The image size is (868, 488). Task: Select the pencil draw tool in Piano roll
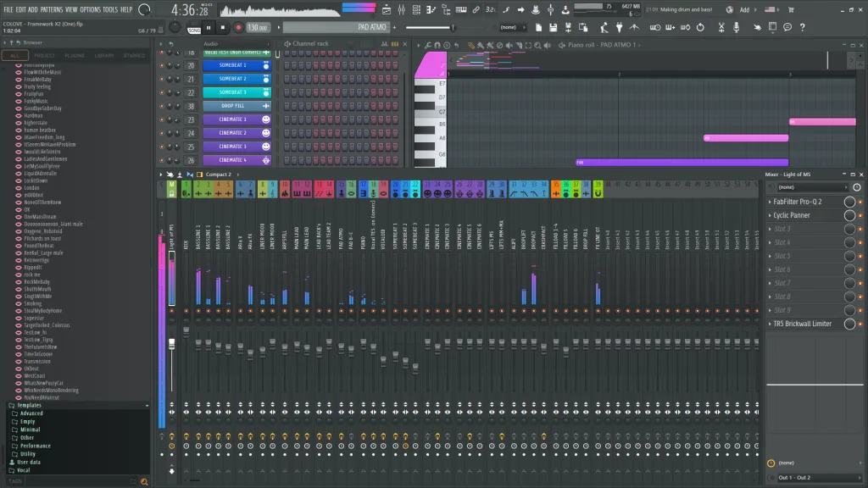[x=470, y=46]
